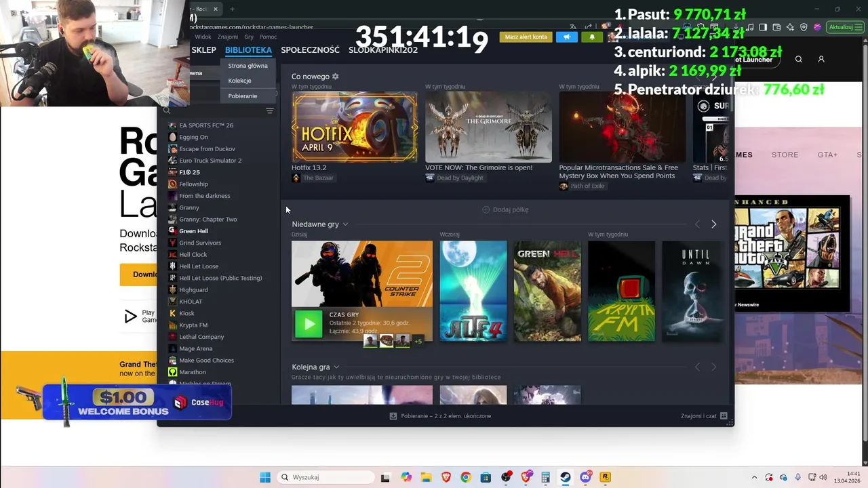Select Strona główna from Biblioteka dropdown
The width and height of the screenshot is (868, 488).
click(x=248, y=66)
